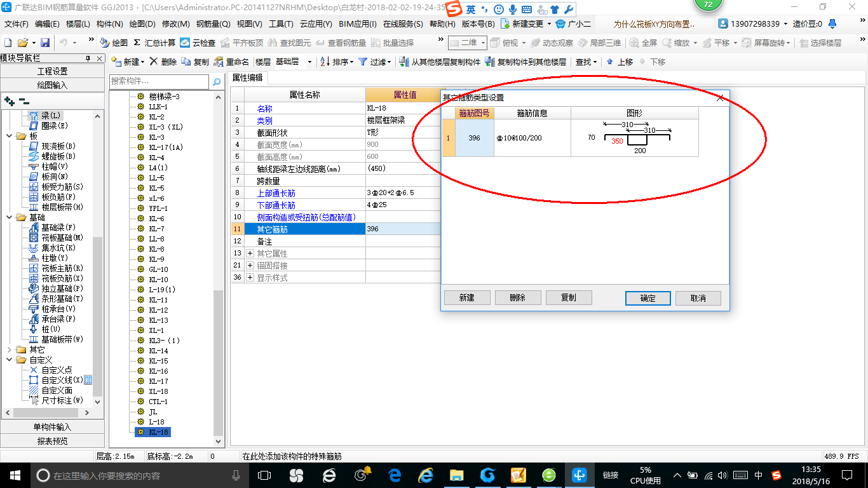The image size is (868, 488).
Task: Confirm dialog with 确定 button
Action: 648,299
